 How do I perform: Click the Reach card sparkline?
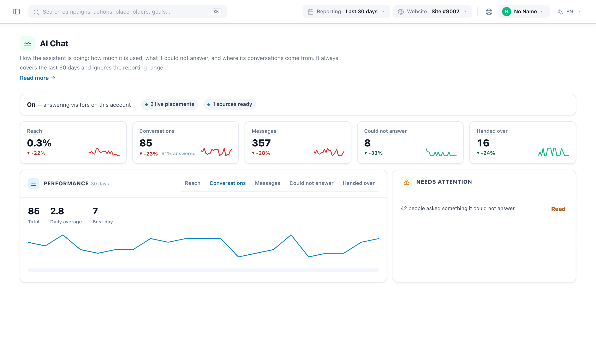point(104,152)
